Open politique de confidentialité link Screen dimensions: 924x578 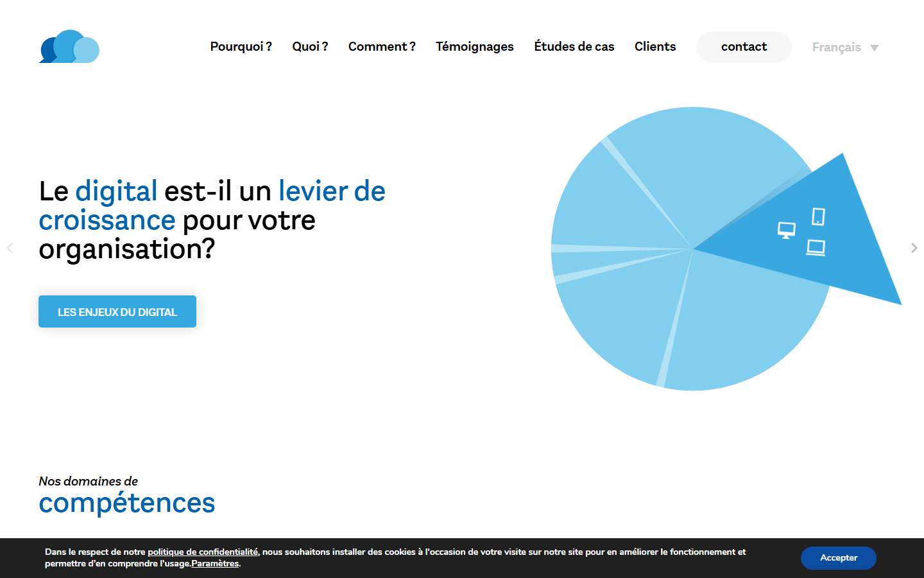pyautogui.click(x=203, y=552)
